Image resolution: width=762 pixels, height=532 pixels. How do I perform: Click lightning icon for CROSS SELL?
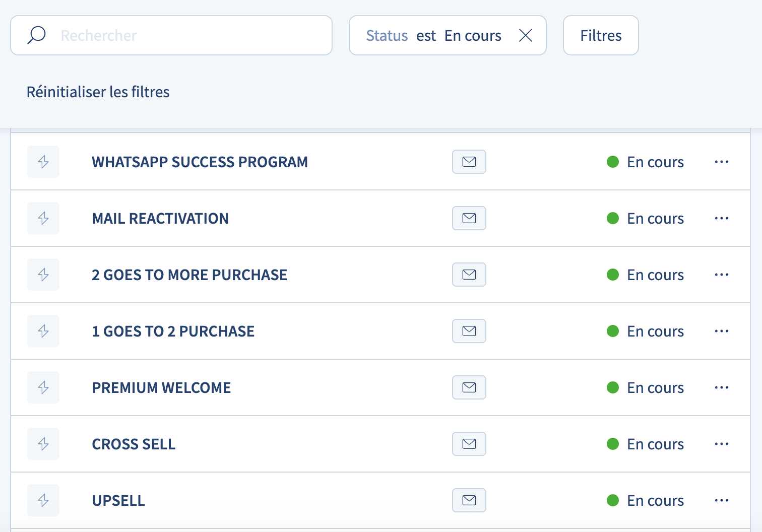(43, 444)
